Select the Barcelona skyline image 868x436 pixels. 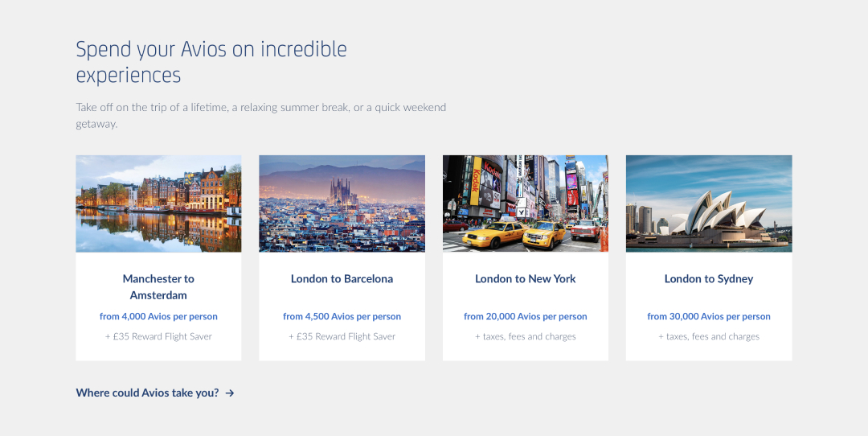tap(342, 204)
